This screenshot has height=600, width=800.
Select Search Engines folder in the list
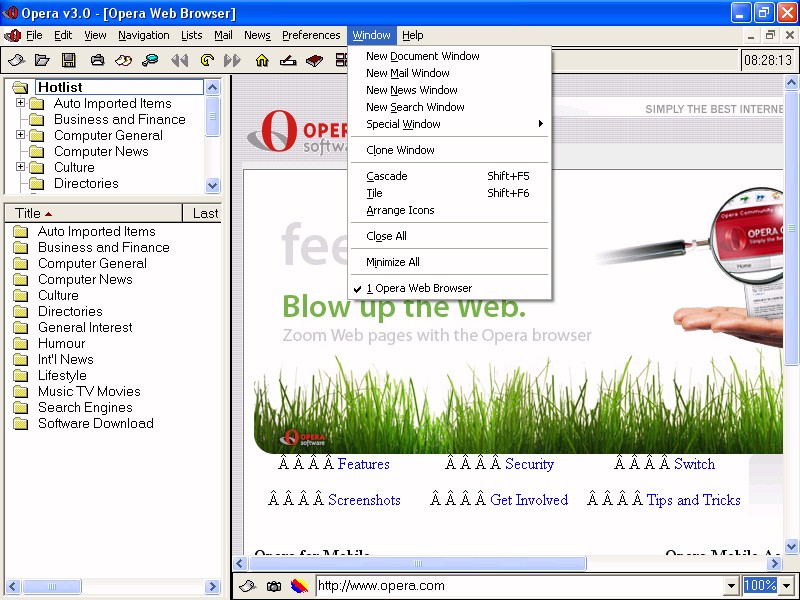pyautogui.click(x=85, y=408)
